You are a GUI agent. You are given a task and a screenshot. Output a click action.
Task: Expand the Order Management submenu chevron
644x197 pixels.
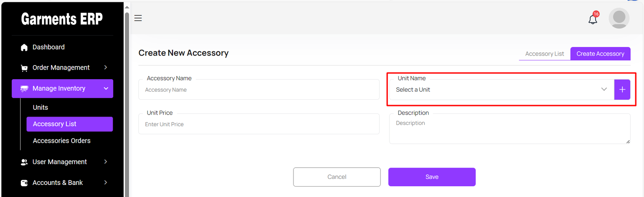(106, 68)
